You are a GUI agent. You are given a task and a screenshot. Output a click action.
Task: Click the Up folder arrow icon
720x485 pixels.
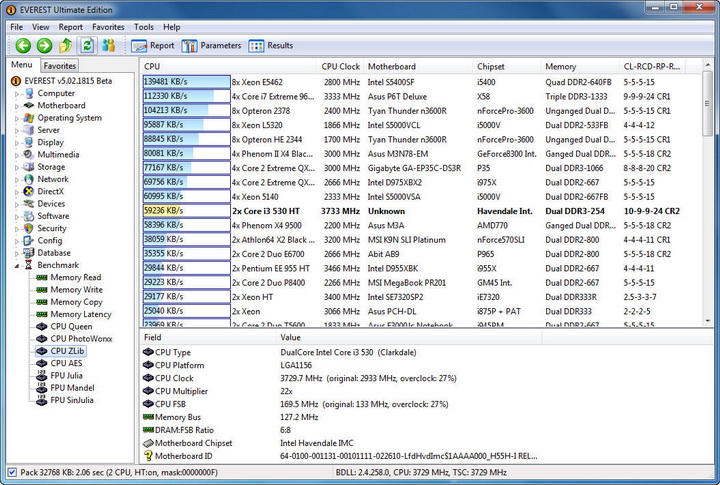(66, 45)
